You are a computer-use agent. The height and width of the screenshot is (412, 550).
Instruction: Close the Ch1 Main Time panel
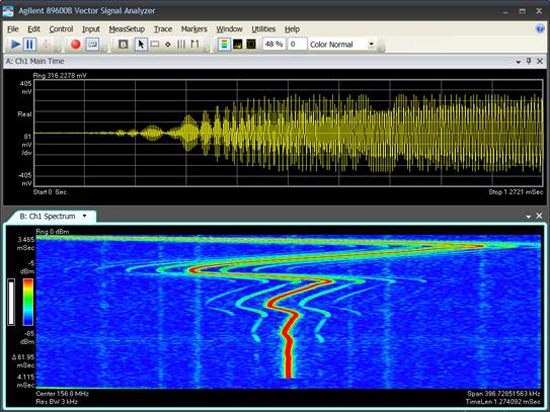[540, 61]
